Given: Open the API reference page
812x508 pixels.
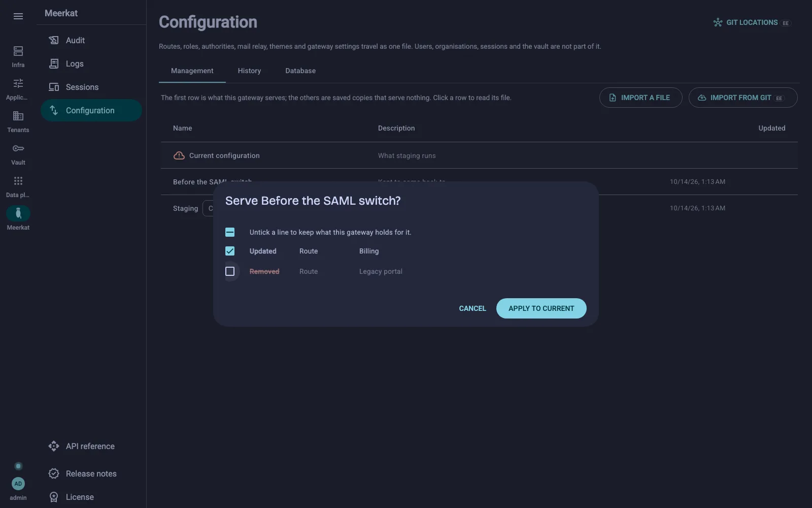Looking at the screenshot, I should 91,446.
